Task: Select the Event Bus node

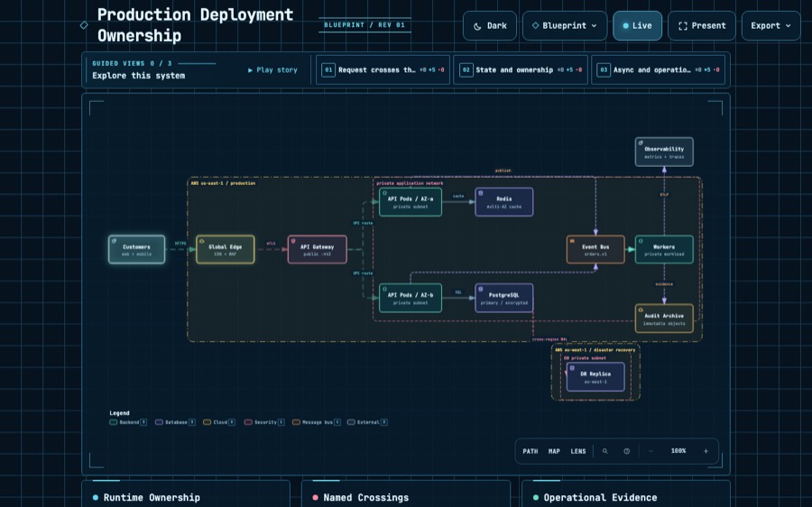Action: coord(595,250)
